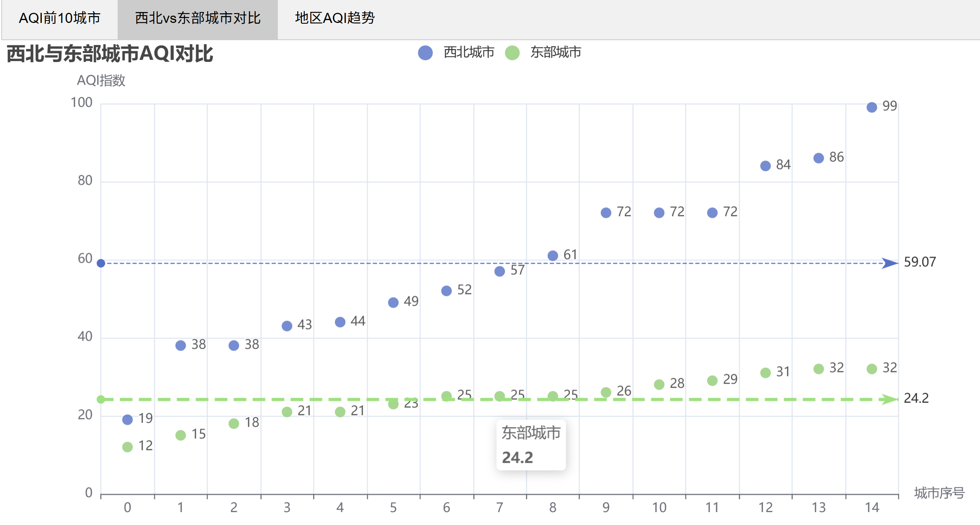Click the blue data point labeled 49
Image resolution: width=980 pixels, height=525 pixels.
pos(393,302)
